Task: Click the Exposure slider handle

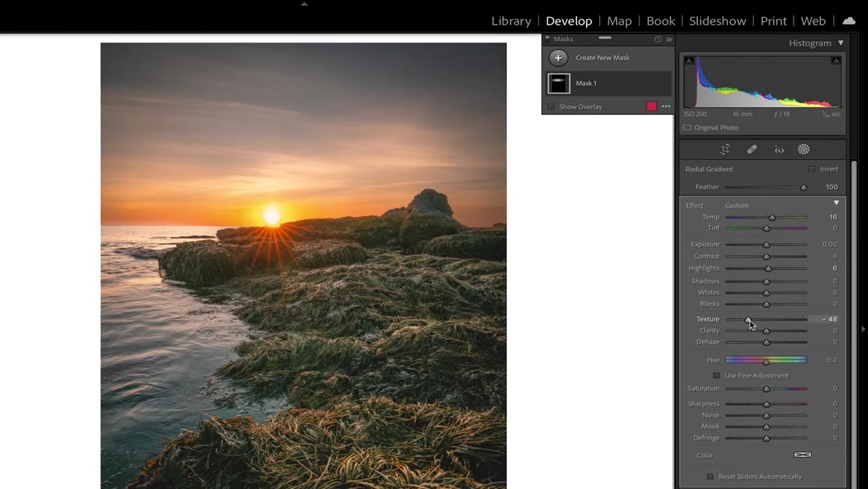Action: 766,244
